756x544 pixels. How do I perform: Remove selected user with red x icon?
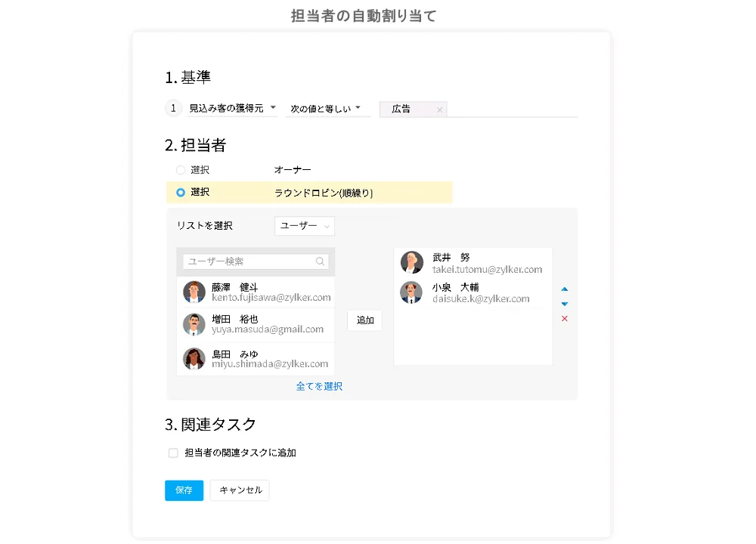[565, 319]
